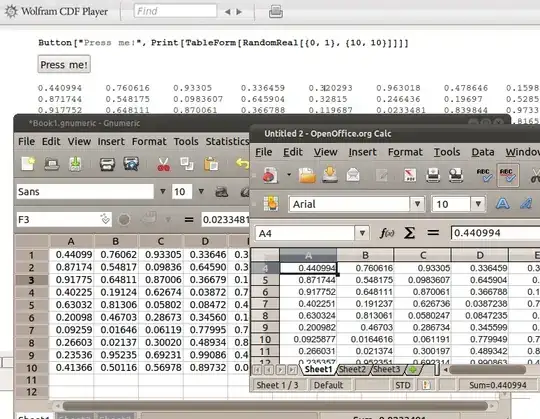Expand the new document dropdown arrow in Calc
This screenshot has height=419, width=540.
tap(289, 175)
